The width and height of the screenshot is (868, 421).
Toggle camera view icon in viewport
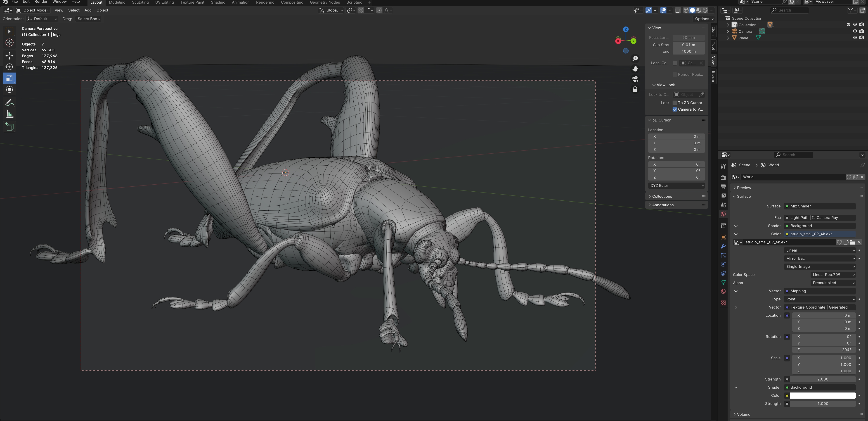pyautogui.click(x=635, y=79)
